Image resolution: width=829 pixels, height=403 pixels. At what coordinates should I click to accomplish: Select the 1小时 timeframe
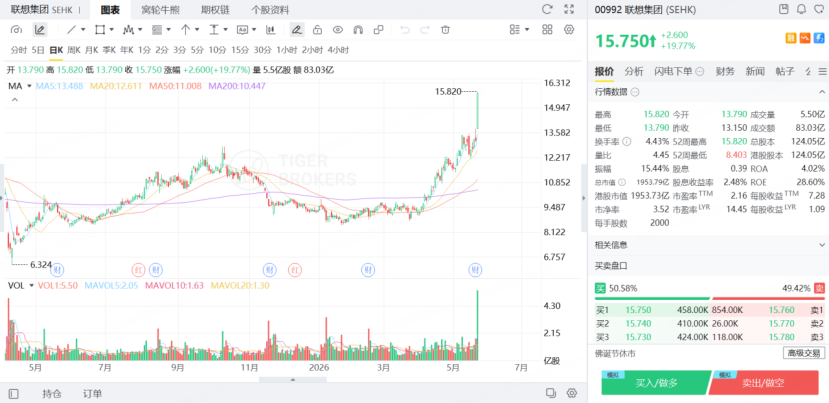(287, 50)
